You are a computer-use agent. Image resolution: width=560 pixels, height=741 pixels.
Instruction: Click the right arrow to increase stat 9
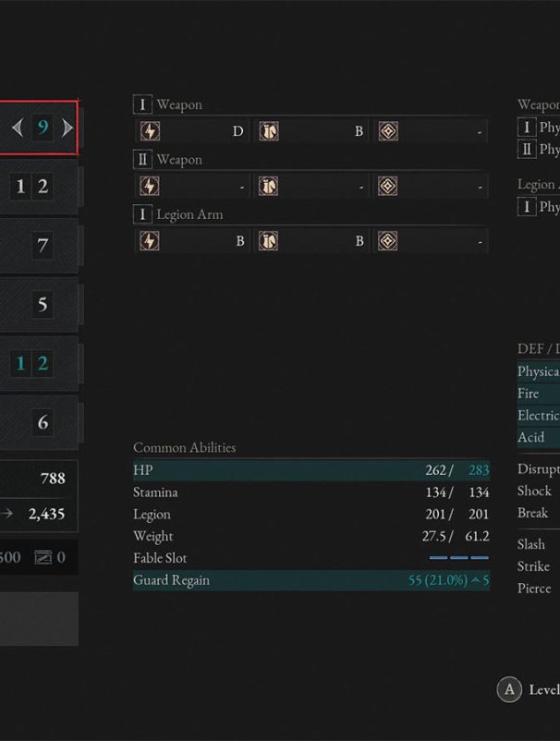(67, 128)
